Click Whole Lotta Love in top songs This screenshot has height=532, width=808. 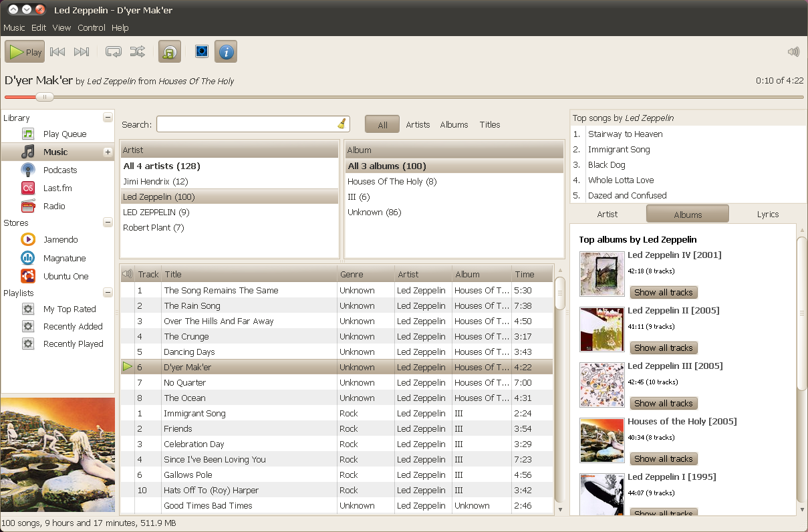[621, 180]
